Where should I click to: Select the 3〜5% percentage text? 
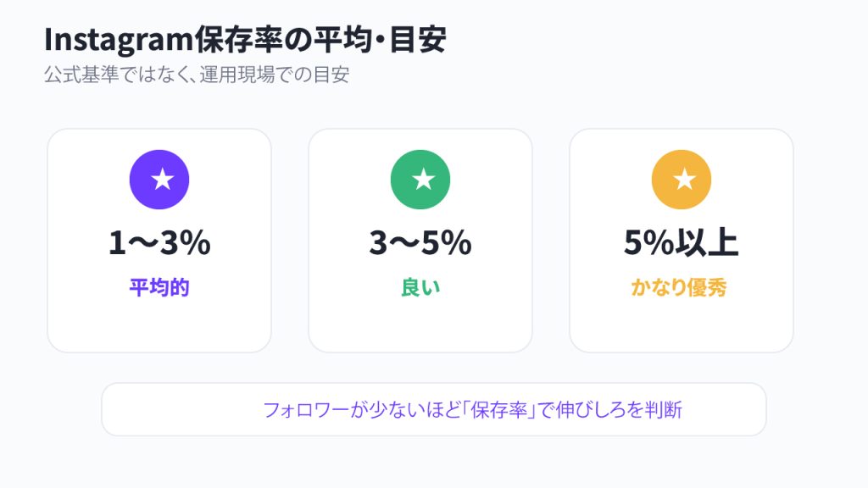click(420, 243)
